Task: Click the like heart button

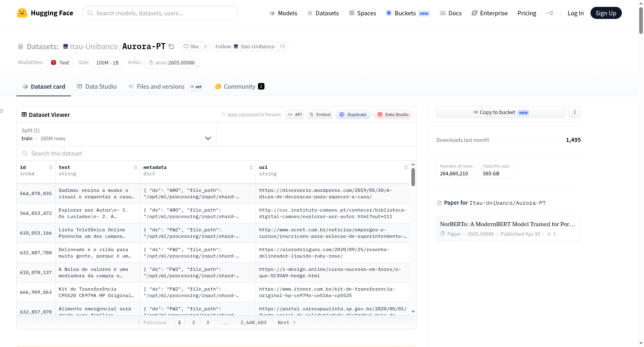Action: pyautogui.click(x=191, y=46)
